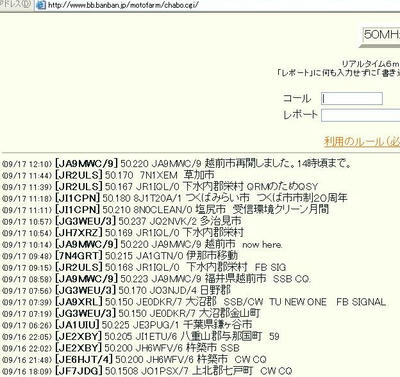Focus the レポート input field
400x377 pixels.
point(361,115)
